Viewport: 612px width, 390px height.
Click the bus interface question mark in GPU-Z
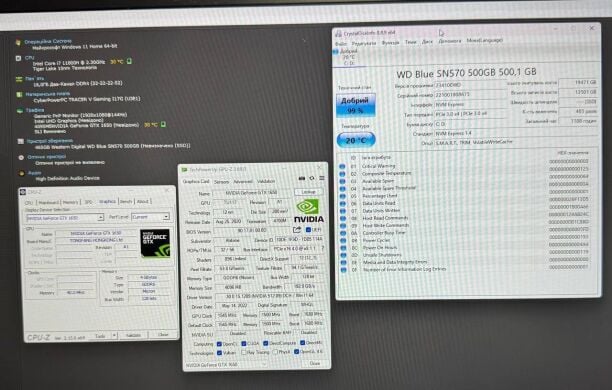click(x=322, y=248)
